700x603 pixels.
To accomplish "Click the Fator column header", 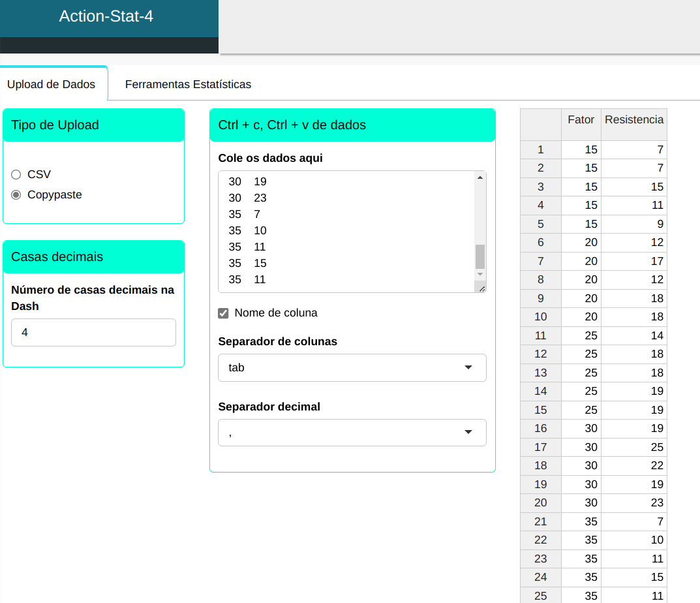I will (x=581, y=119).
